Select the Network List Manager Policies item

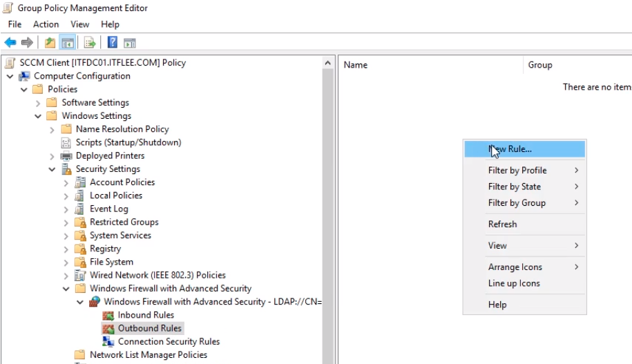(x=149, y=355)
